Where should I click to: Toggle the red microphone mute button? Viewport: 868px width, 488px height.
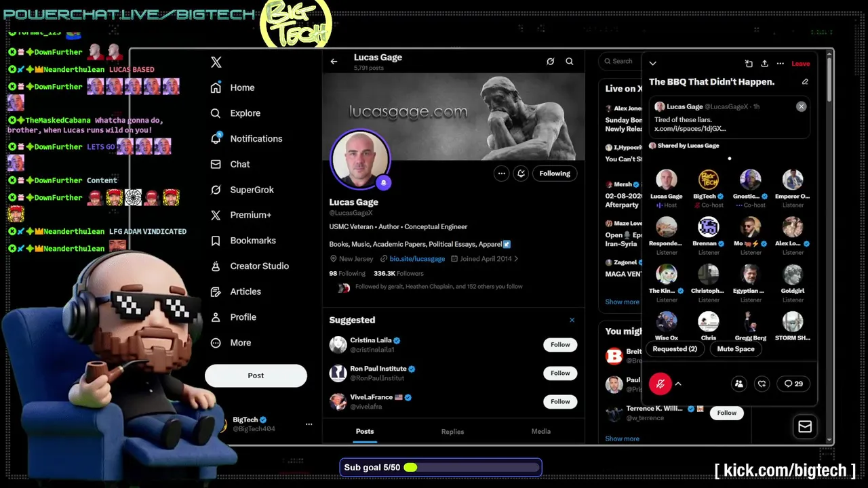pos(660,384)
